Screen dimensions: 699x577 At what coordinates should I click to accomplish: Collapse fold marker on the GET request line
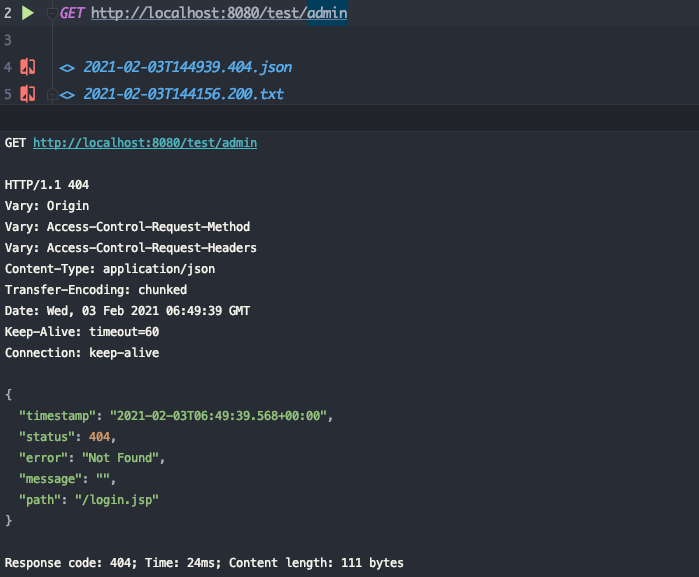(52, 14)
